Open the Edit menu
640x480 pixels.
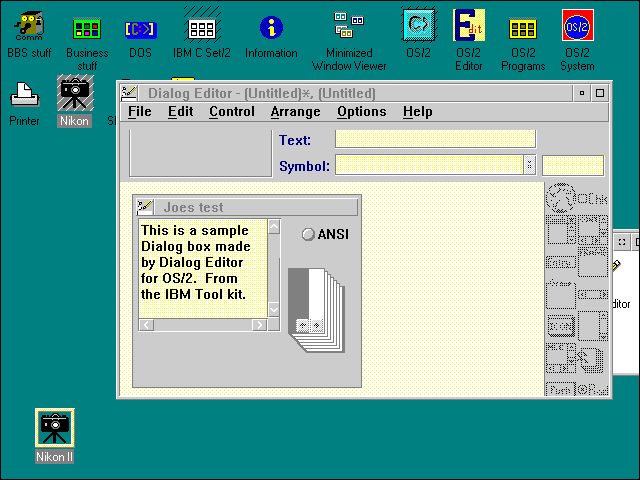coord(180,111)
